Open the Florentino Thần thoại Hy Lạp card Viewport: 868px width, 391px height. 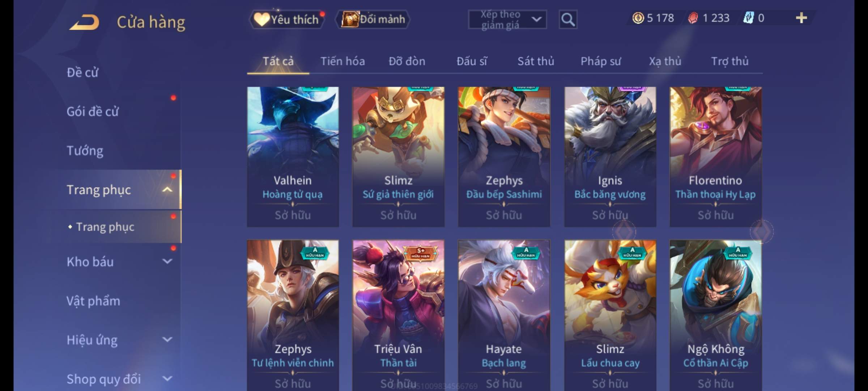(716, 157)
